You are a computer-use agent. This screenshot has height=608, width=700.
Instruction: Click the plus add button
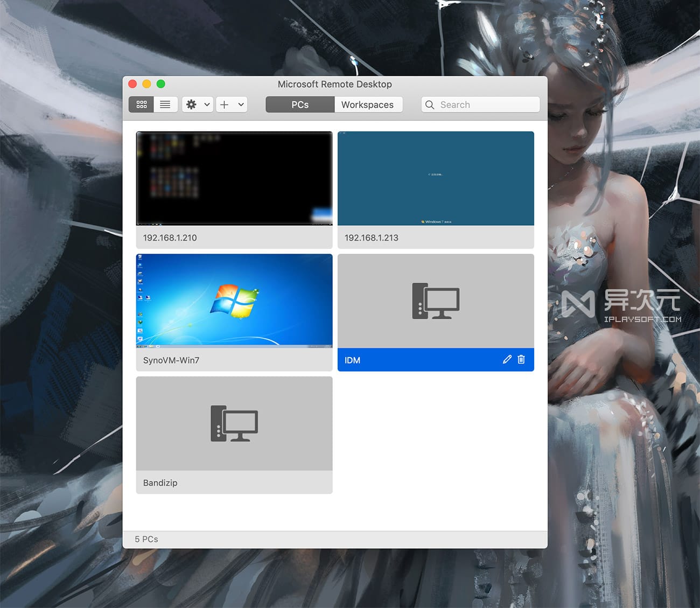225,104
